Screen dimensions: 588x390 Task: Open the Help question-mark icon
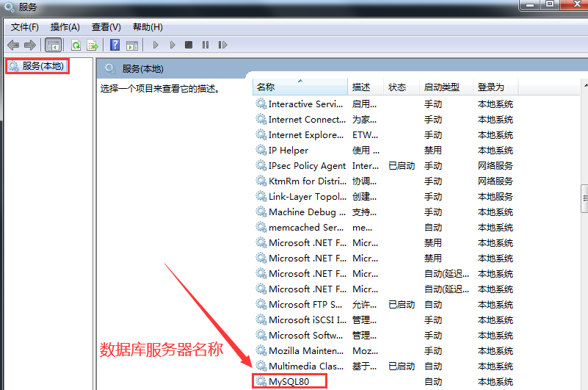coord(115,45)
